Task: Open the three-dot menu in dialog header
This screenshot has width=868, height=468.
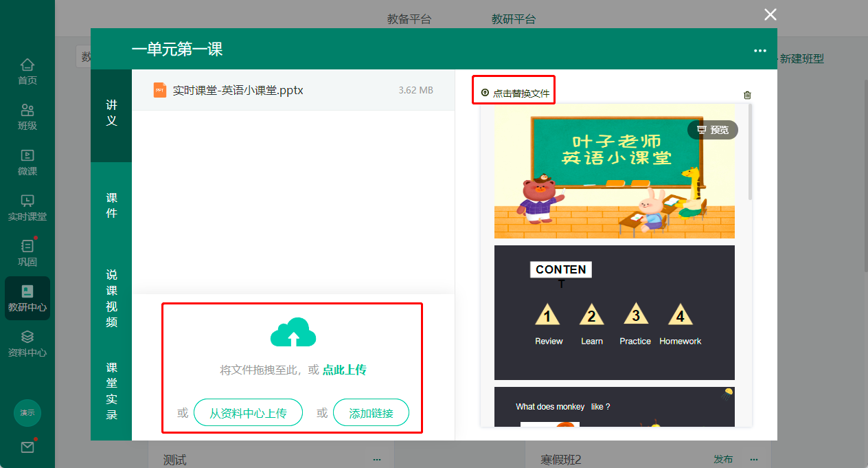Action: click(x=759, y=50)
